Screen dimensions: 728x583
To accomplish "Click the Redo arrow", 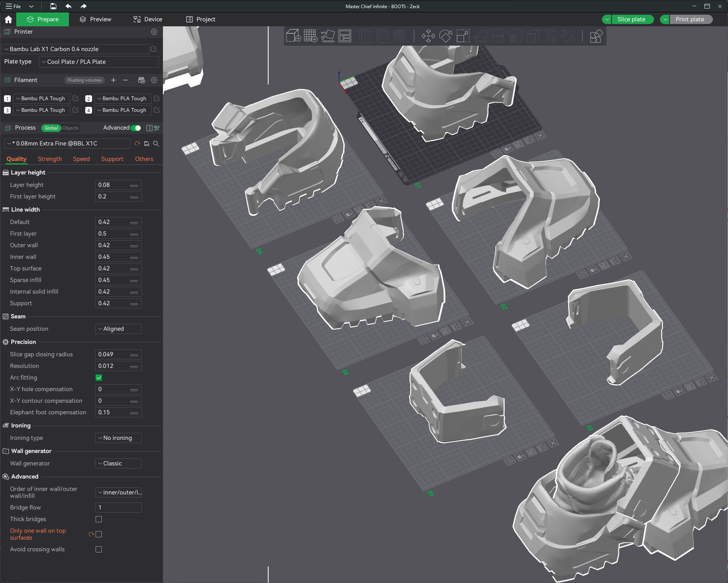I will click(x=84, y=6).
